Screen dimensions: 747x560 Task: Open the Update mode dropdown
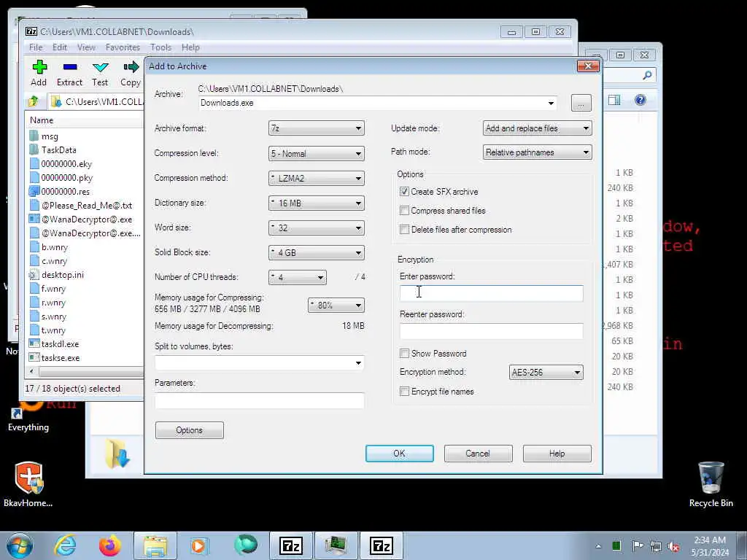(538, 128)
